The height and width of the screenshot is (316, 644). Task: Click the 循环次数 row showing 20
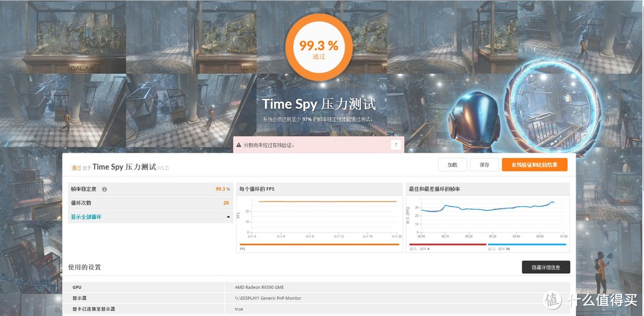150,203
